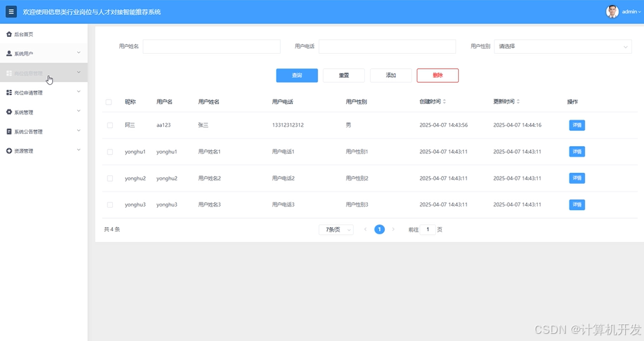Open 岗位申请管理 sidebar menu
Screen dimensions: 644x341
pyautogui.click(x=43, y=93)
